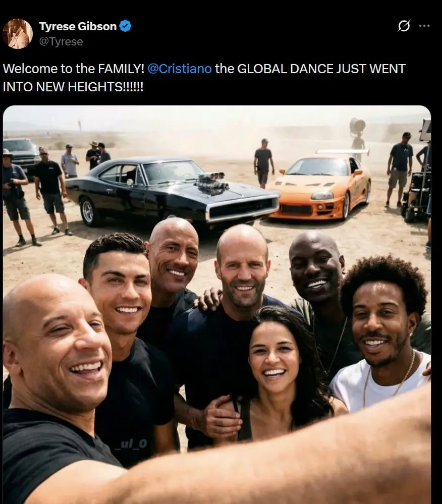Screen dimensions: 442x504
Task: Open the Tyrese Gibson profile avatar
Action: click(x=18, y=34)
